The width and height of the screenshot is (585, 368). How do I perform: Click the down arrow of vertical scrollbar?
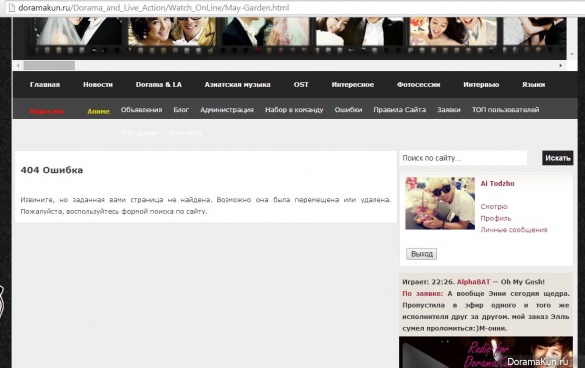pyautogui.click(x=572, y=54)
